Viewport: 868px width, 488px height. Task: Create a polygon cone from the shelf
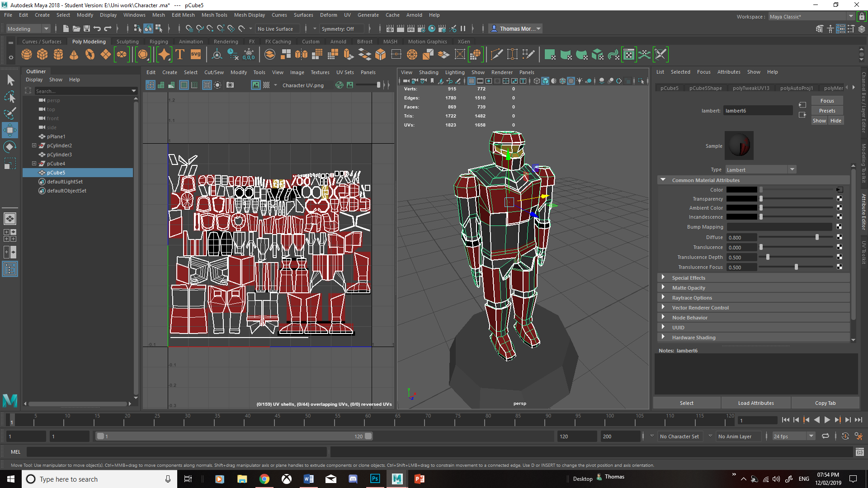tap(74, 55)
